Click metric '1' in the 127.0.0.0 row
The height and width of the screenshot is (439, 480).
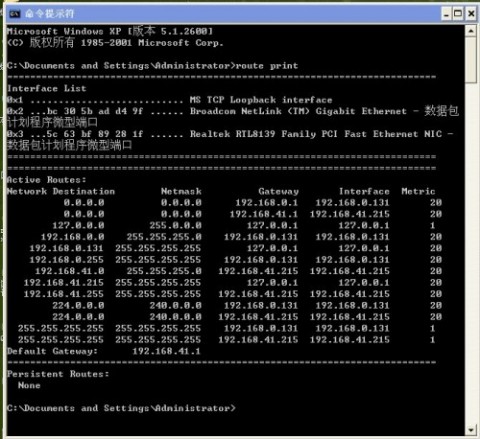coord(432,225)
